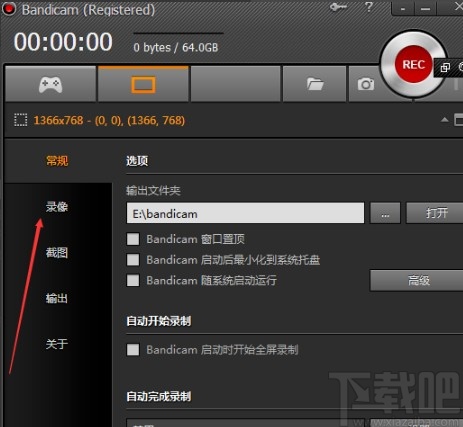Toggle Bandicam 随系统启动运行 checkbox

pyautogui.click(x=133, y=280)
